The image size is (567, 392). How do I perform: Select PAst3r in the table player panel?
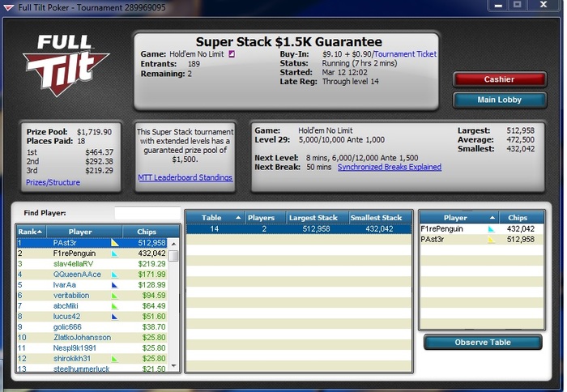pos(482,240)
